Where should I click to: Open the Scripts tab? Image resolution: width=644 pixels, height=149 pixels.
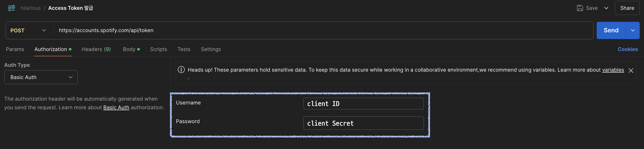tap(158, 49)
